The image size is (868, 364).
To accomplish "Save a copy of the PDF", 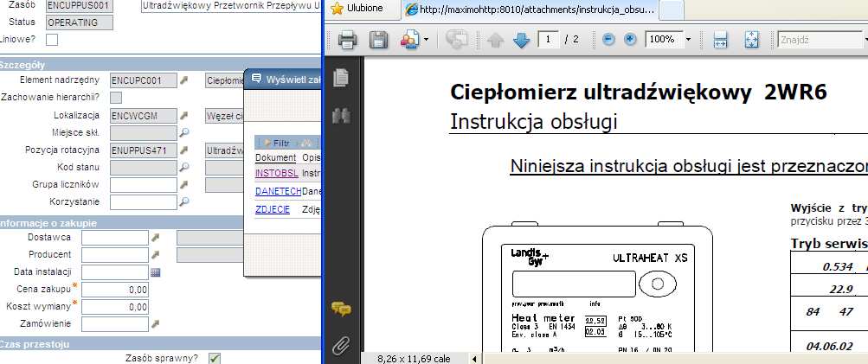I will tap(379, 40).
